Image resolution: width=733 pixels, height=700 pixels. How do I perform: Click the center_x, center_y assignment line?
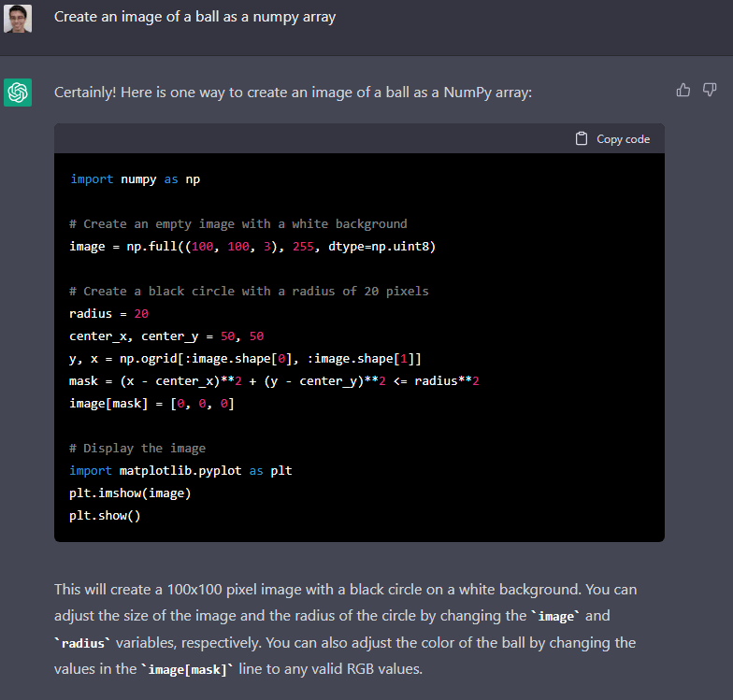click(166, 336)
